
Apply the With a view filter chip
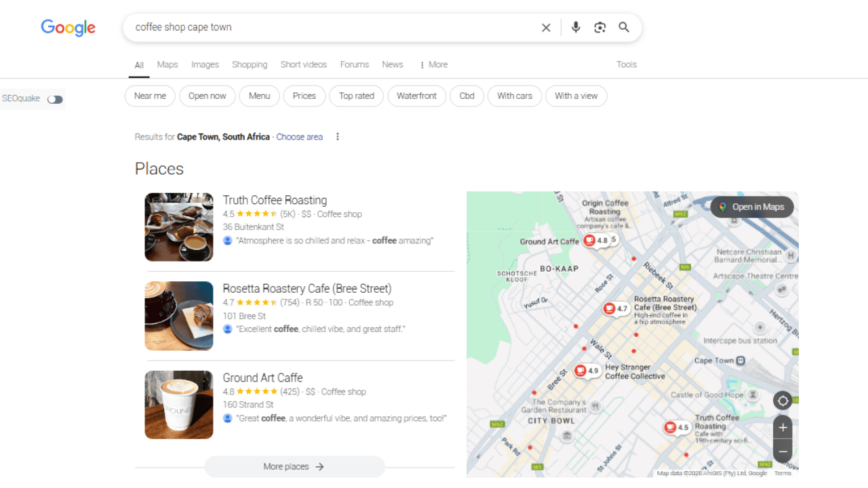(x=576, y=96)
